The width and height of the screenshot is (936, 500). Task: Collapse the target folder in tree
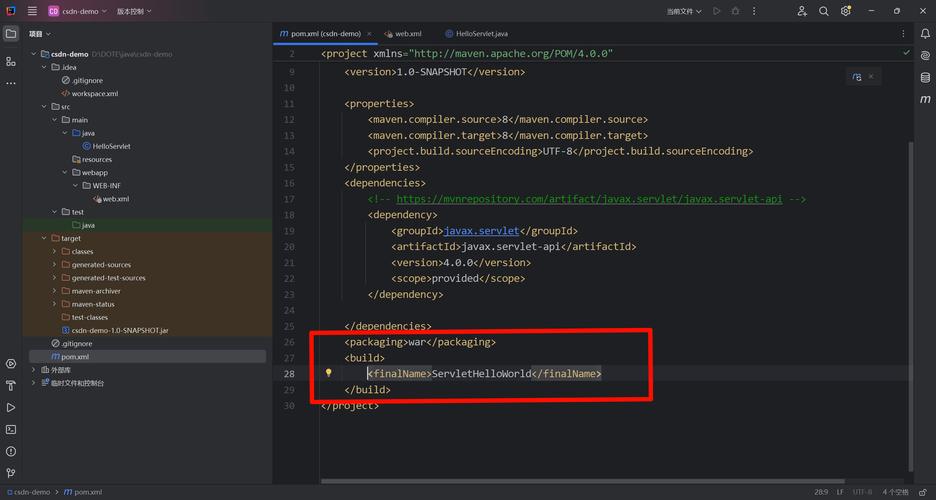(43, 238)
